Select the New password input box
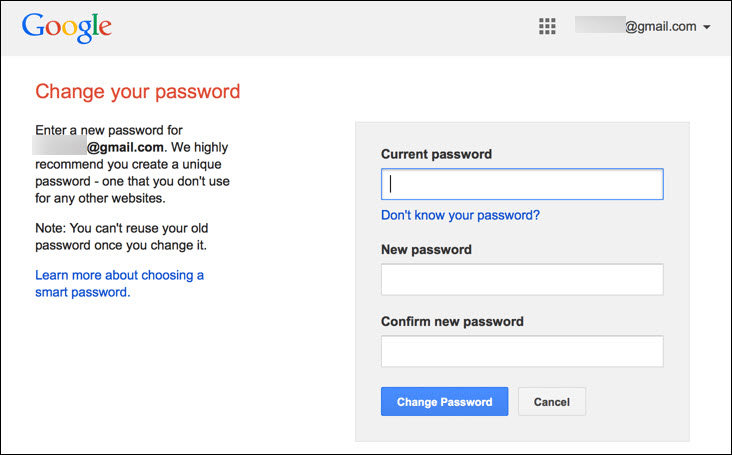 point(522,279)
